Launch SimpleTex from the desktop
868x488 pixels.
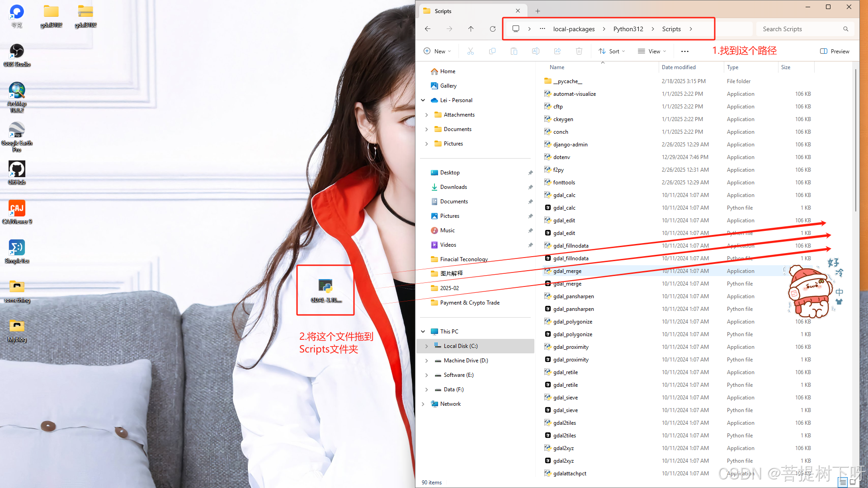click(17, 248)
